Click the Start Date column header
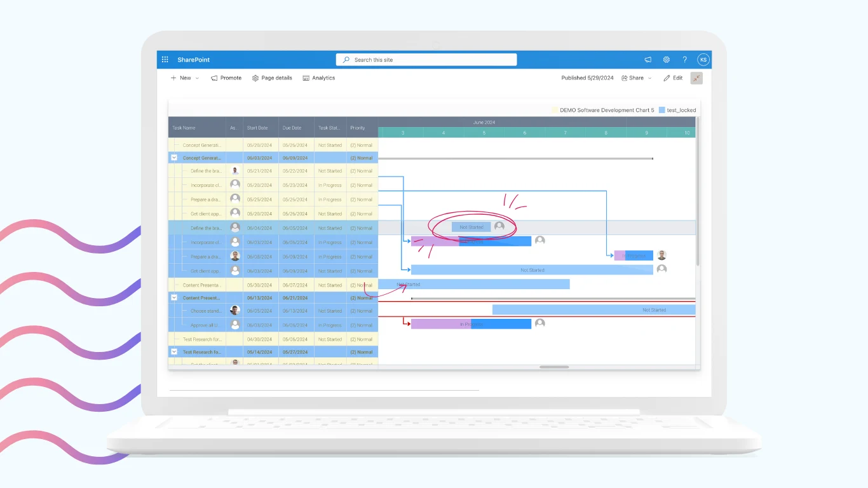This screenshot has width=868, height=488. [261, 128]
